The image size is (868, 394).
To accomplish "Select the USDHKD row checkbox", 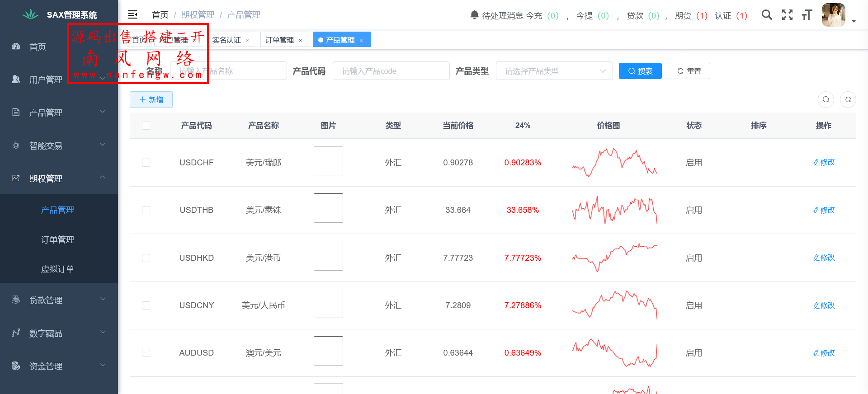I will tap(146, 258).
